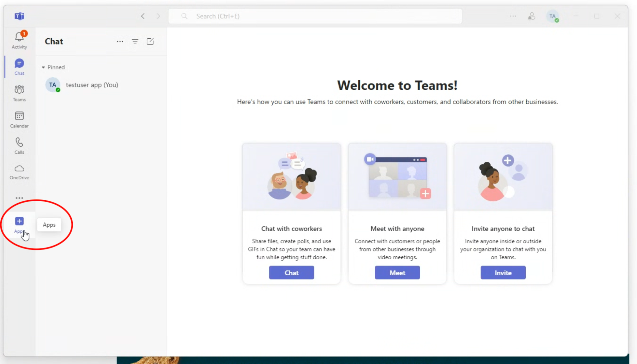
Task: Go to the Calls section
Action: pyautogui.click(x=19, y=145)
